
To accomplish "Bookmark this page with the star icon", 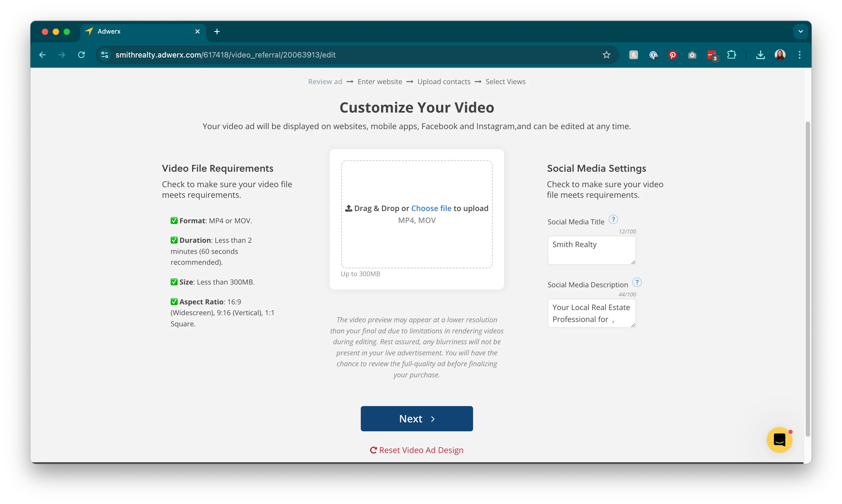I will pos(606,55).
